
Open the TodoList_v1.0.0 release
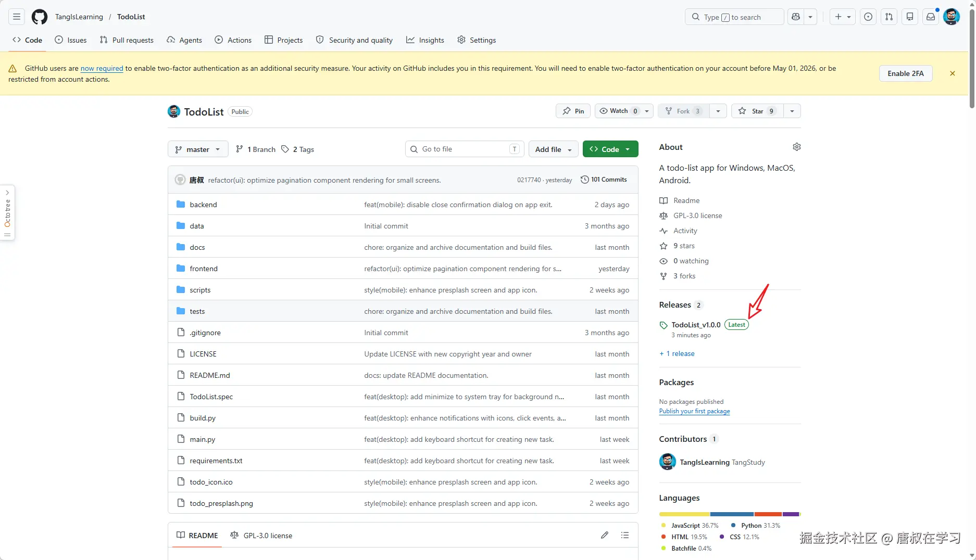tap(696, 325)
